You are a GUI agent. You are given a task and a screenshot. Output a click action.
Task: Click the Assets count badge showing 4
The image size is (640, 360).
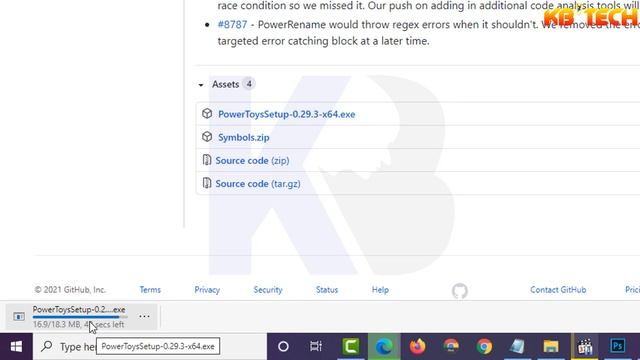pos(249,84)
